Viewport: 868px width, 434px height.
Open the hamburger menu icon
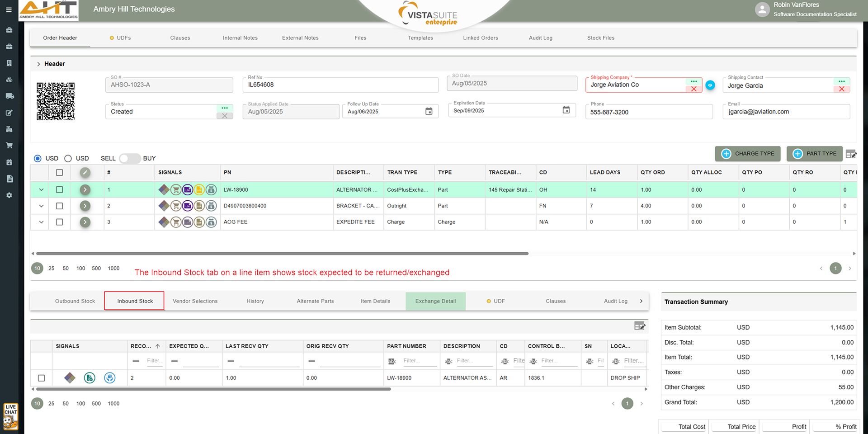pos(9,9)
